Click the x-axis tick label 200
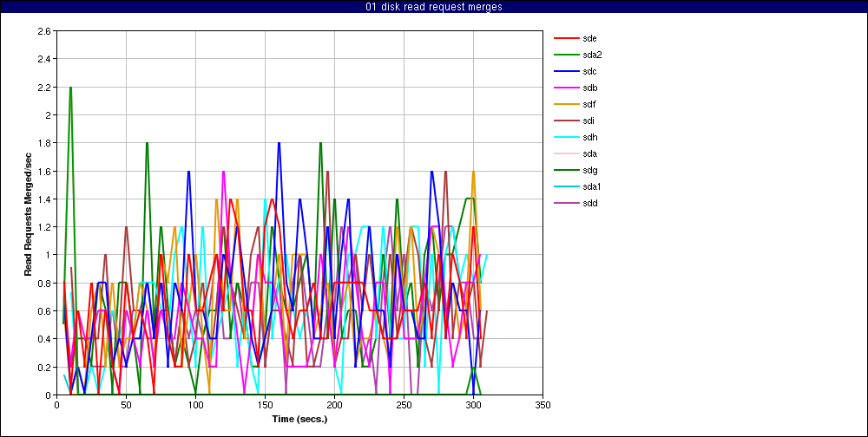The height and width of the screenshot is (437, 868). click(x=334, y=405)
